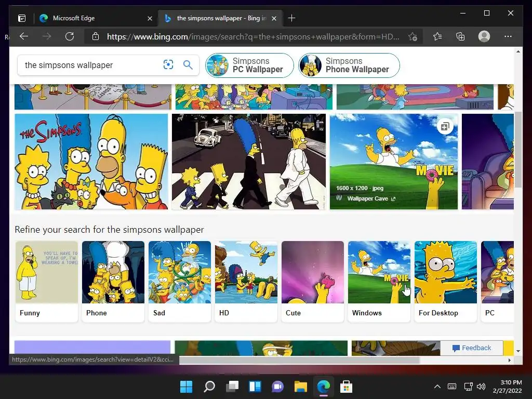Open the tab actions menu icon
The image size is (532, 399).
pyautogui.click(x=22, y=18)
